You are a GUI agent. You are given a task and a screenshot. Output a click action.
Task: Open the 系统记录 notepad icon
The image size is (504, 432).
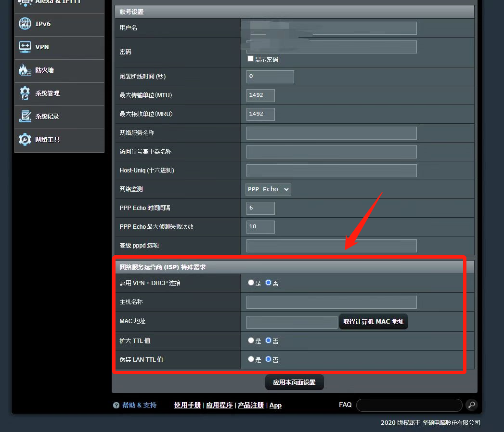click(25, 117)
